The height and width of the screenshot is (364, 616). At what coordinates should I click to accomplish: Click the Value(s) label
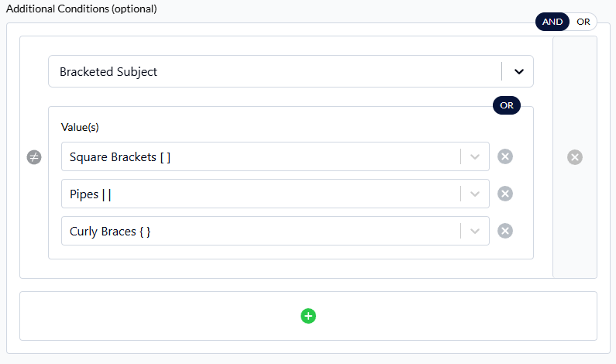[x=80, y=127]
